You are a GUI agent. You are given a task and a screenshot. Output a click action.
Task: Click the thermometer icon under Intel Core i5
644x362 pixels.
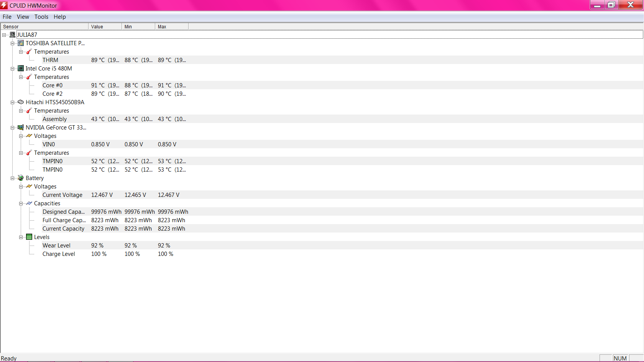point(29,77)
